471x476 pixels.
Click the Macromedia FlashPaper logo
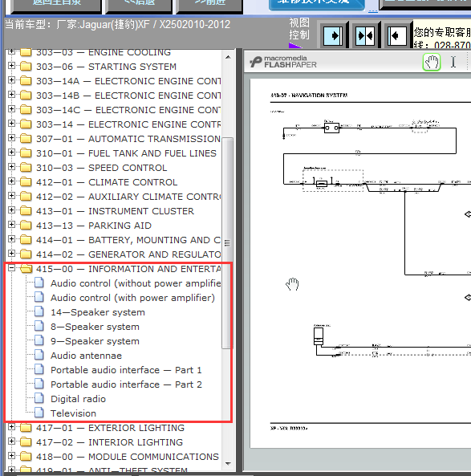pos(283,62)
